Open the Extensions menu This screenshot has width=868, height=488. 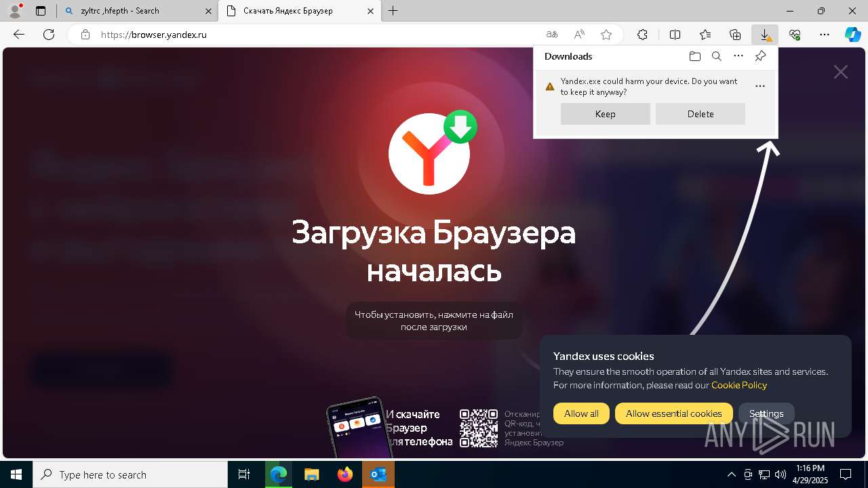642,35
